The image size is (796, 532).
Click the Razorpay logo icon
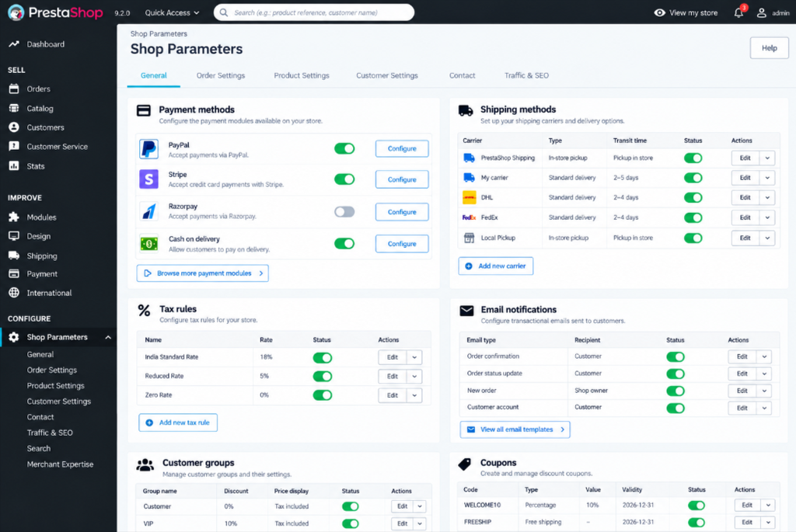point(148,211)
